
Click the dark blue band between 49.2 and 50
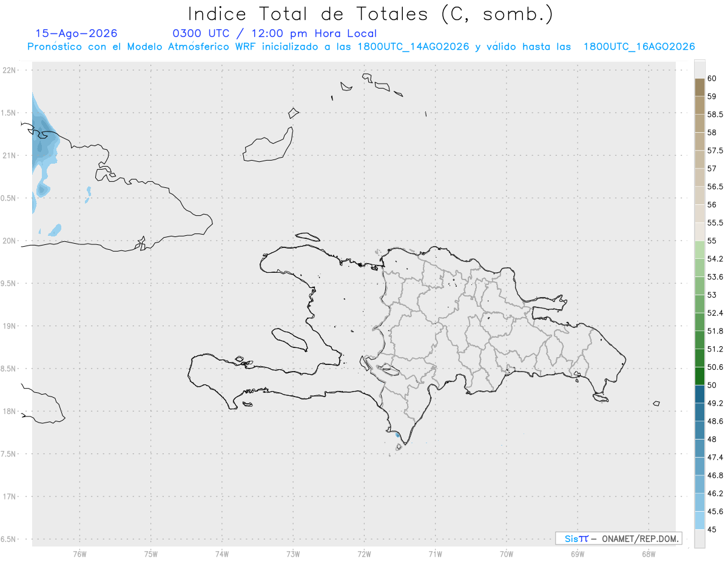click(x=699, y=394)
